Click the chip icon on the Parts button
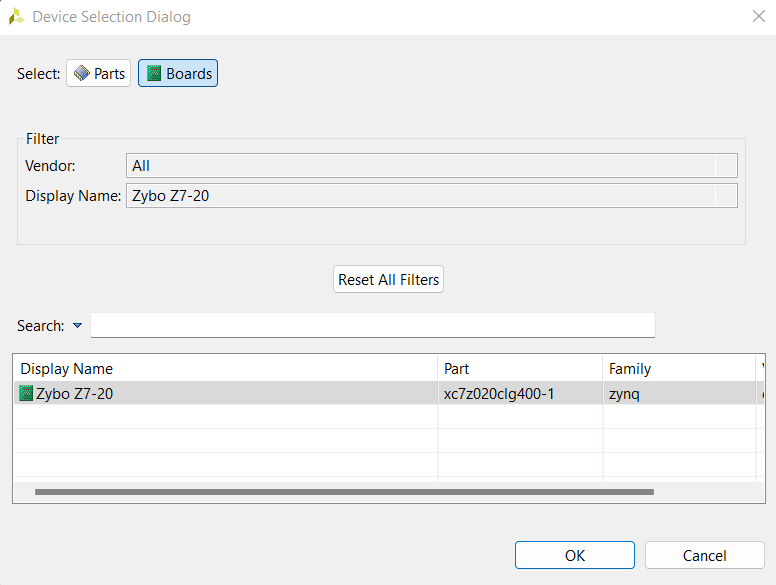The image size is (776, 585). click(x=82, y=74)
